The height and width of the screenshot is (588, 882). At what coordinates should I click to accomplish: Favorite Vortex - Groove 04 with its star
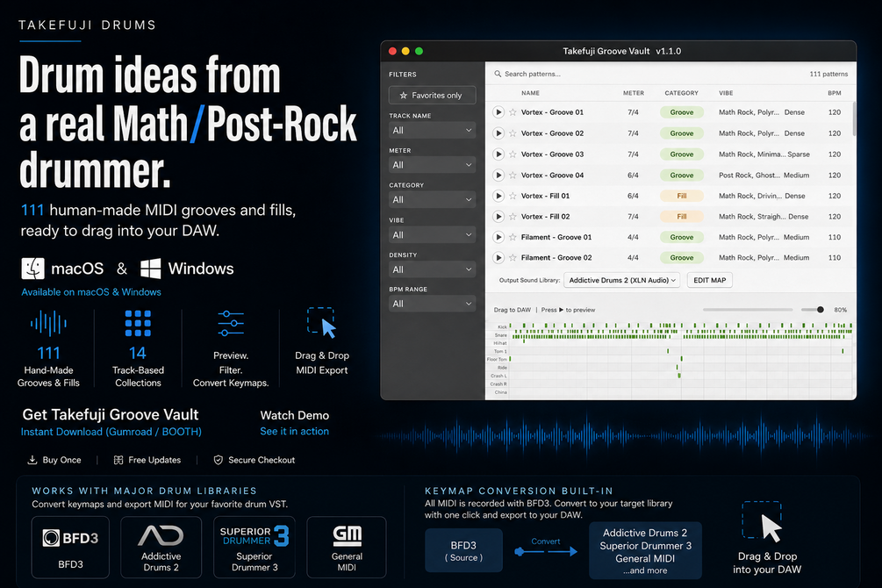click(513, 175)
